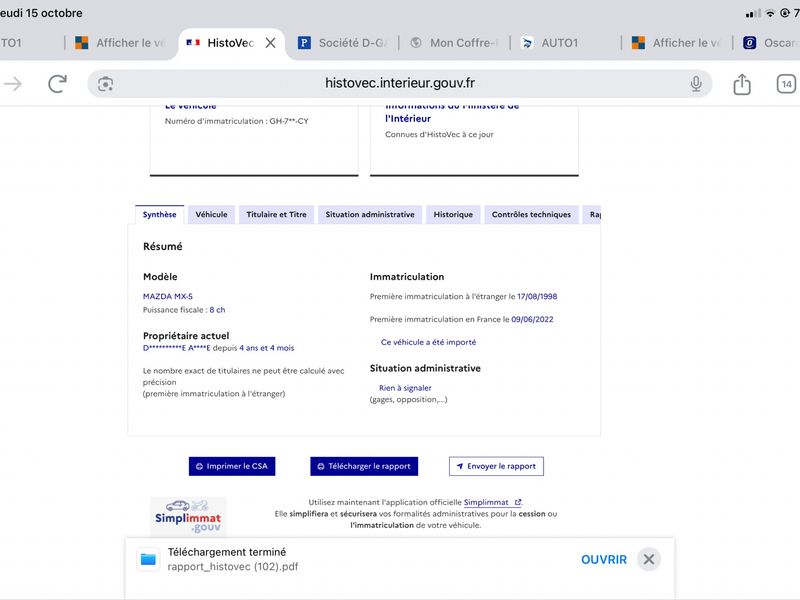Click the text 'Ce véhicule a été importé'

[429, 342]
